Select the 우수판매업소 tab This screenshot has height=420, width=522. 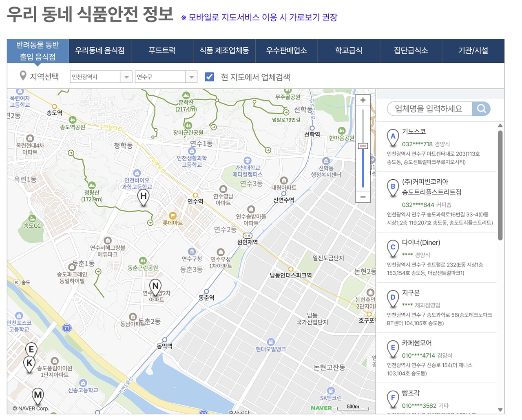(286, 51)
